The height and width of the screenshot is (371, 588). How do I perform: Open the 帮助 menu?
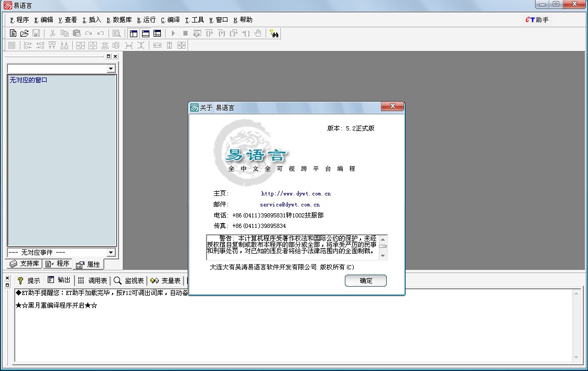(x=243, y=20)
